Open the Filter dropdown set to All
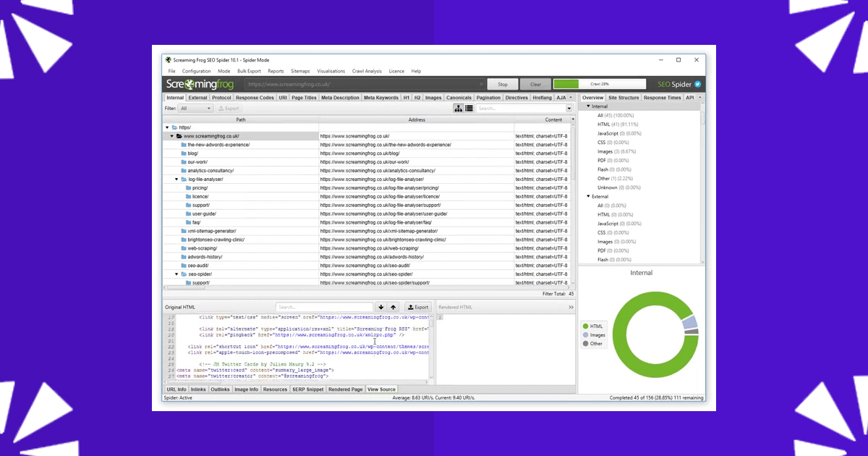 click(195, 109)
